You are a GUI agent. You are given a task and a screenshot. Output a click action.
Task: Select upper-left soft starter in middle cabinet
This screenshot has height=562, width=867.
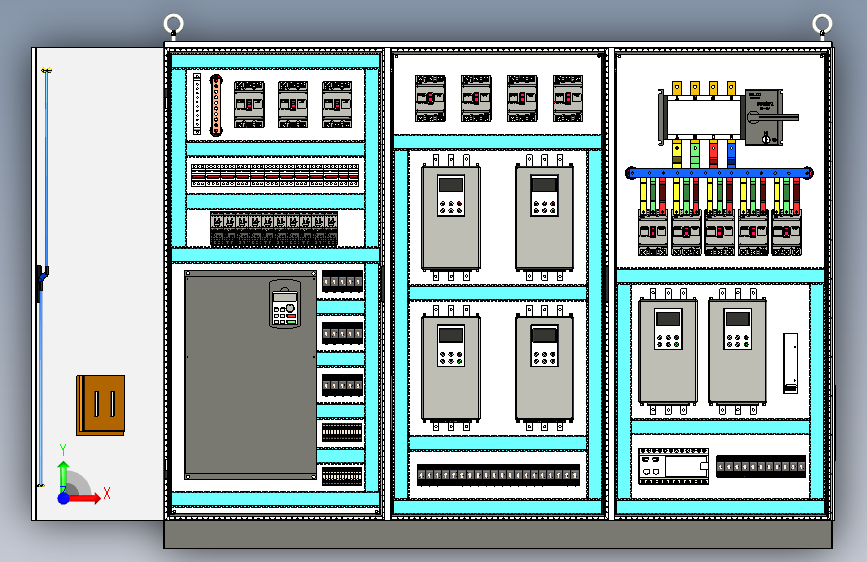tap(451, 217)
